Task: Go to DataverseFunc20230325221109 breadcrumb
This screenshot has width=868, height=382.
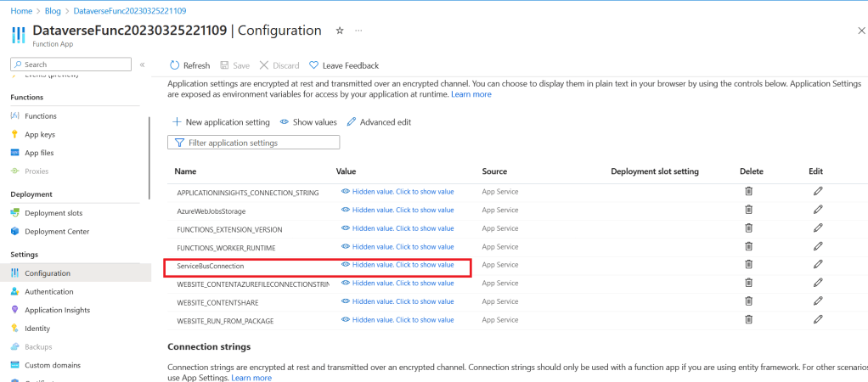Action: click(130, 10)
